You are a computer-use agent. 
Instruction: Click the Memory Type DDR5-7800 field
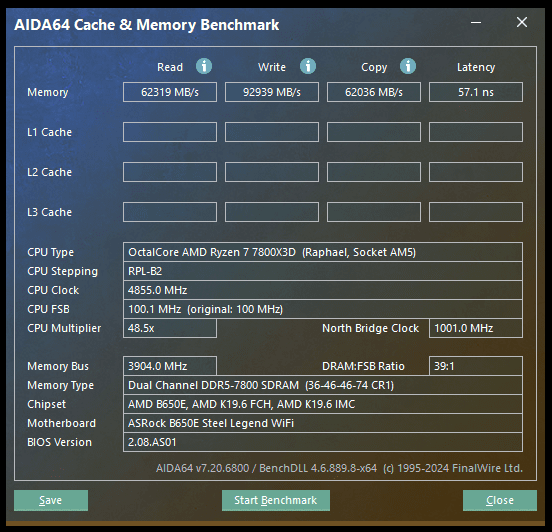click(x=323, y=385)
